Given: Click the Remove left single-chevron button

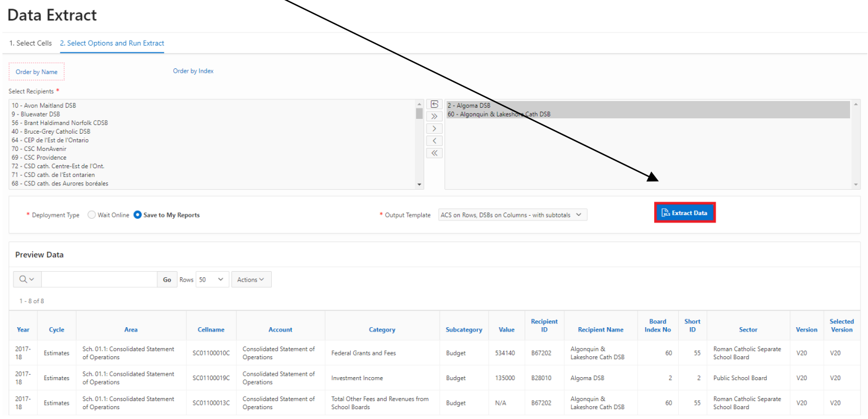Looking at the screenshot, I should 434,141.
